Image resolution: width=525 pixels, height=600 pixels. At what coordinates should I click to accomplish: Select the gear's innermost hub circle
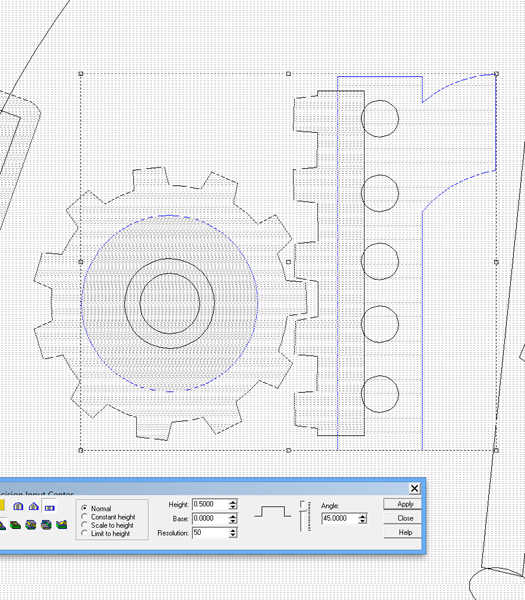pos(170,303)
